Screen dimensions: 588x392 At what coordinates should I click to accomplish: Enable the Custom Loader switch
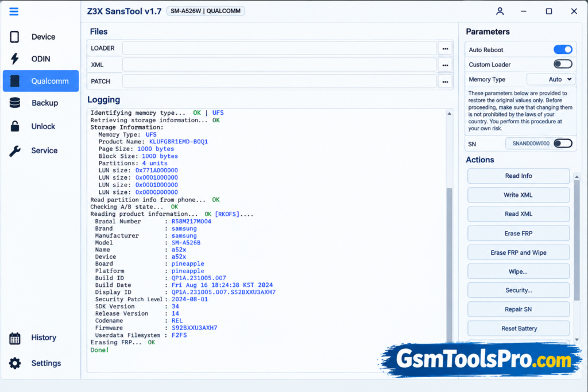563,64
